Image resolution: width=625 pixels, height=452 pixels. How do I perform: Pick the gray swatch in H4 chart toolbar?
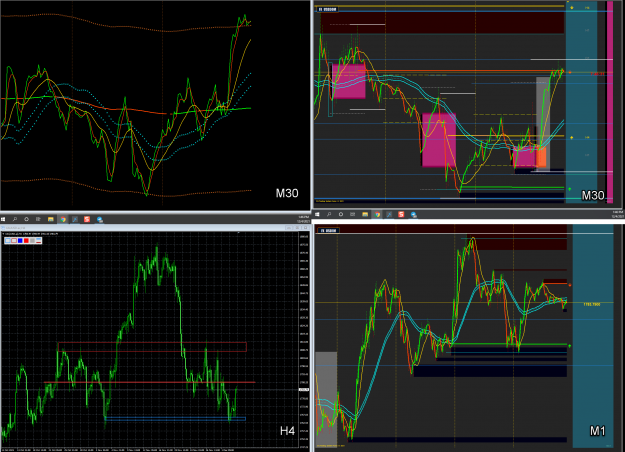pos(32,240)
